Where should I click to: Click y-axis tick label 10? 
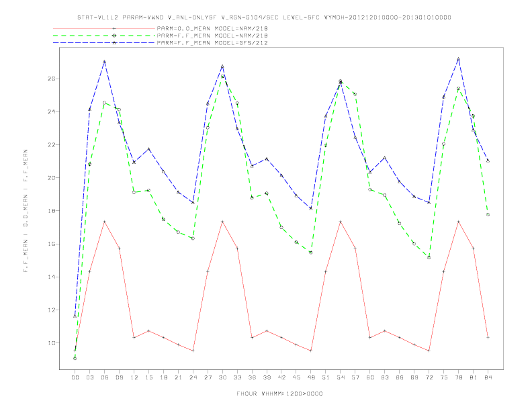tap(52, 343)
